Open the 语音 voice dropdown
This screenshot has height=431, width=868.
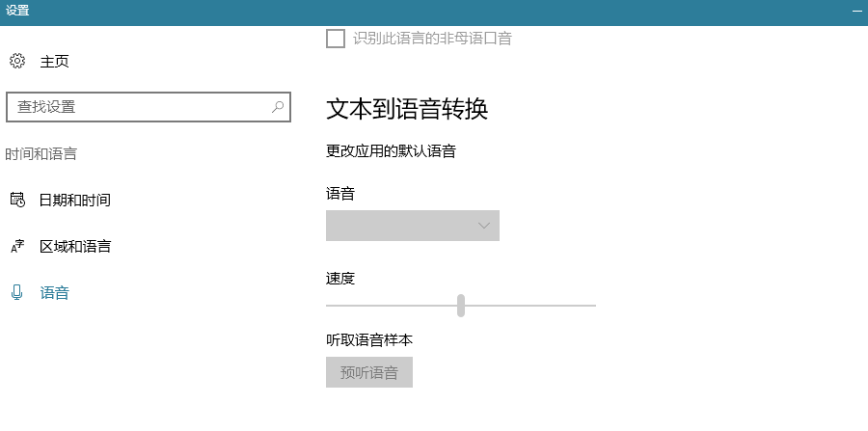coord(412,226)
